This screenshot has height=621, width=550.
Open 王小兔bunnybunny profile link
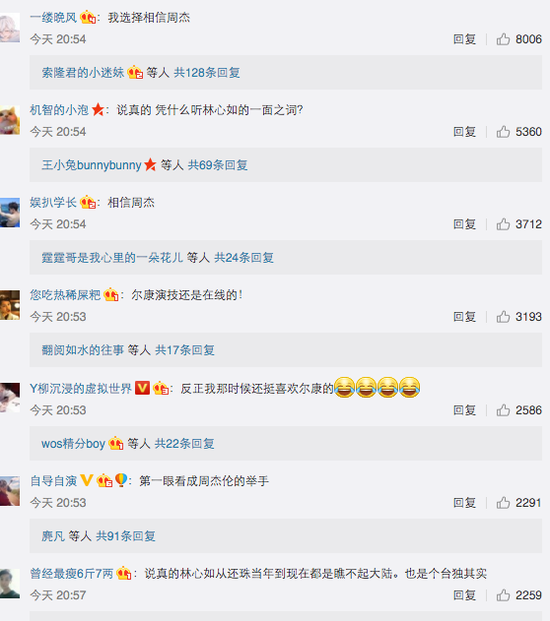(91, 165)
